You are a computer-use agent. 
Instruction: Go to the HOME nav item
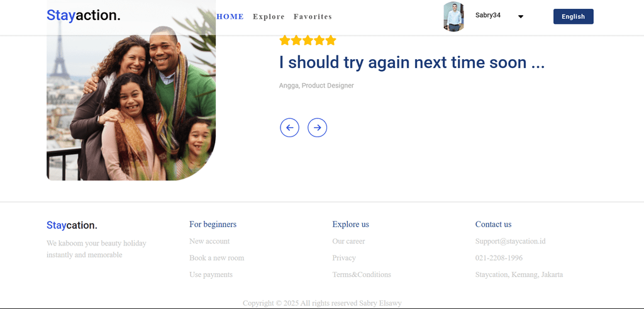coord(230,16)
